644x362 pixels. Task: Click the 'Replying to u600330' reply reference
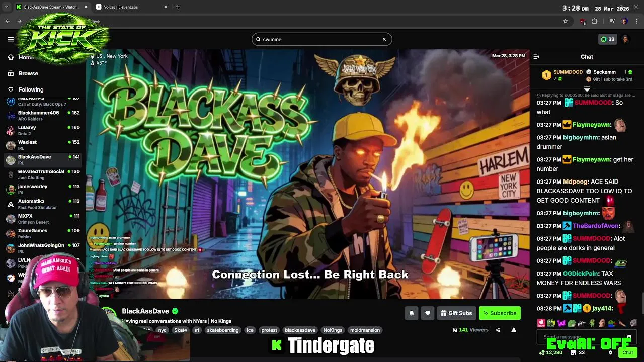tap(586, 95)
